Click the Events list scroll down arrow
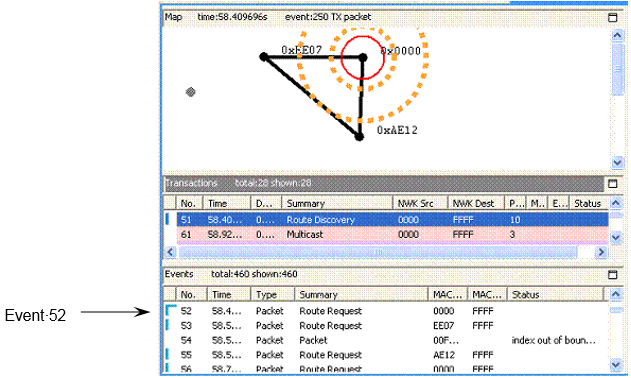This screenshot has width=631, height=378. (616, 365)
